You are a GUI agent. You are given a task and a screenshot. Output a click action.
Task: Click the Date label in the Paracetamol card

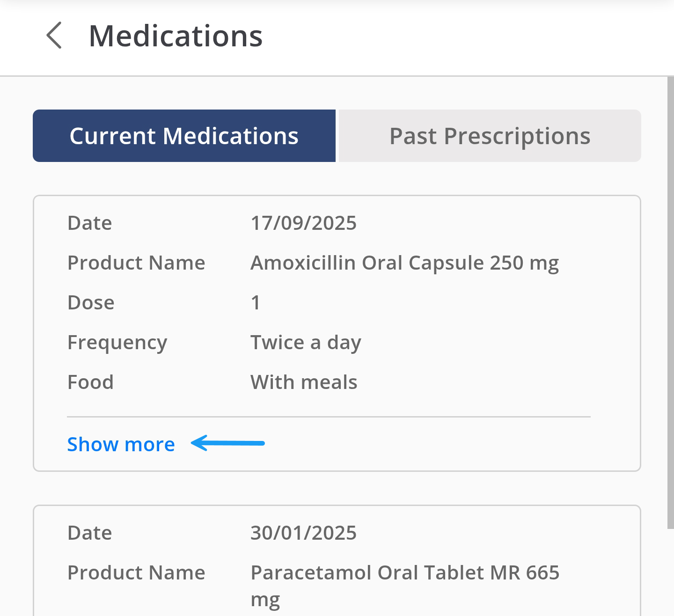89,533
